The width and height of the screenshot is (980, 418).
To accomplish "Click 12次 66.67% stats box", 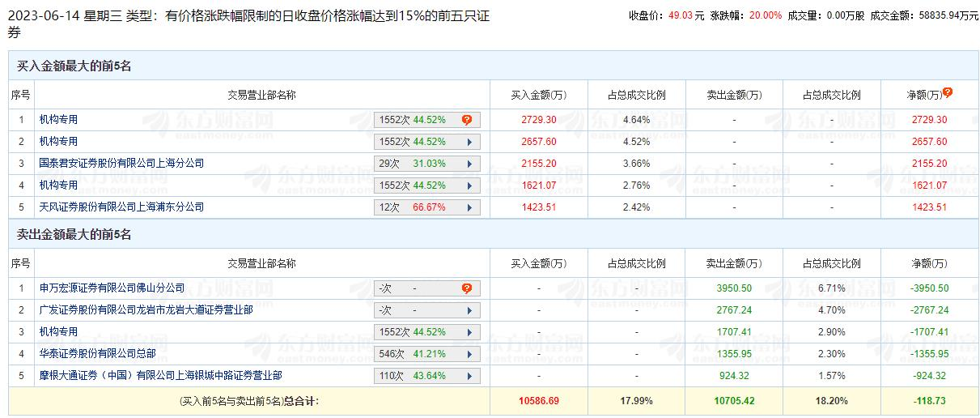I will tap(427, 207).
